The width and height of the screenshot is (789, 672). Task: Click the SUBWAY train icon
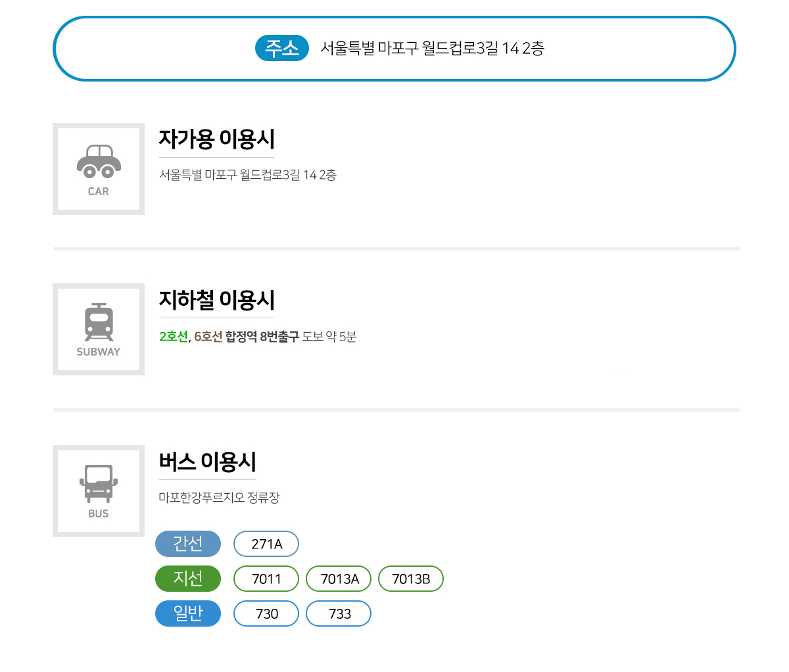99,322
